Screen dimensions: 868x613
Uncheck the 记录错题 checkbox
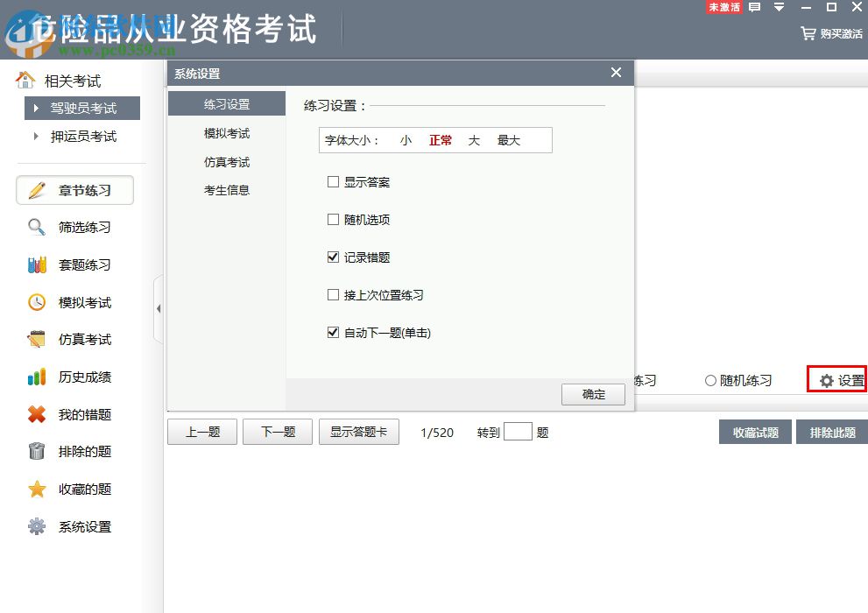333,257
